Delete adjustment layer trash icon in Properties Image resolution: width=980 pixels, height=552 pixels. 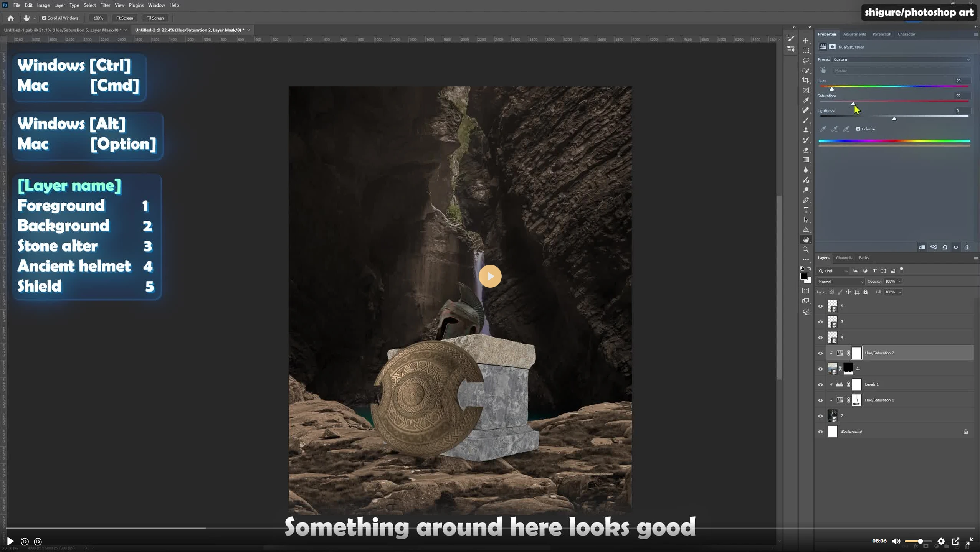coord(967,247)
